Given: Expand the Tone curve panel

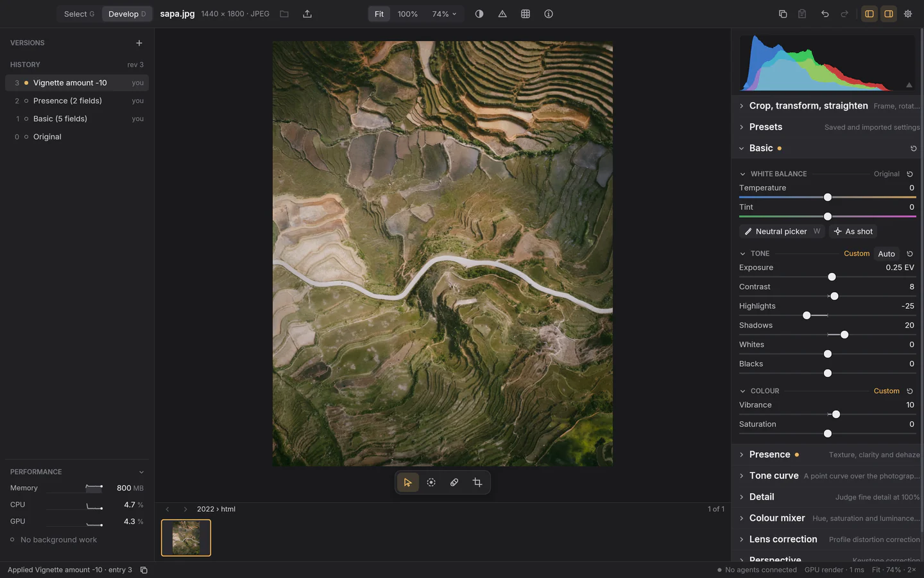Looking at the screenshot, I should click(x=828, y=476).
